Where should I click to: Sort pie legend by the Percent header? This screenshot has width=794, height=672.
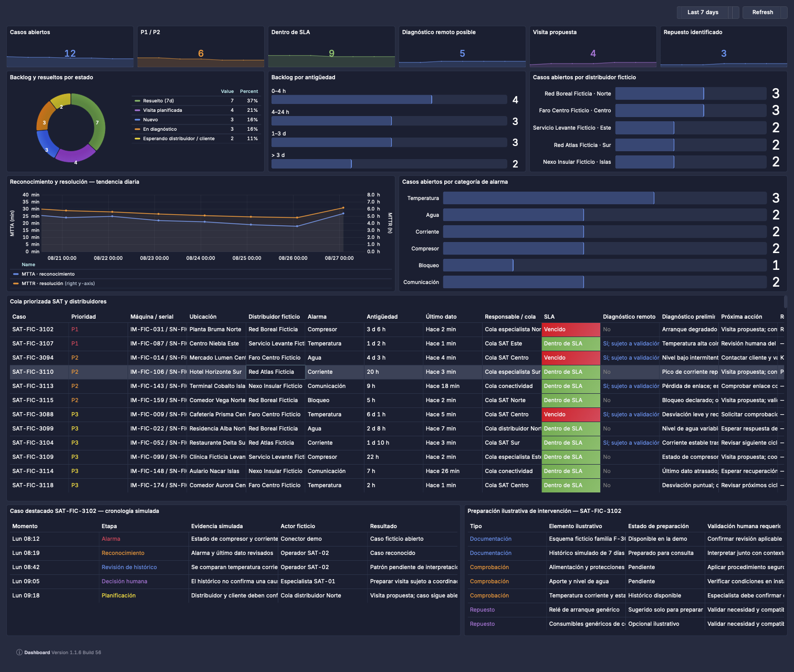249,91
